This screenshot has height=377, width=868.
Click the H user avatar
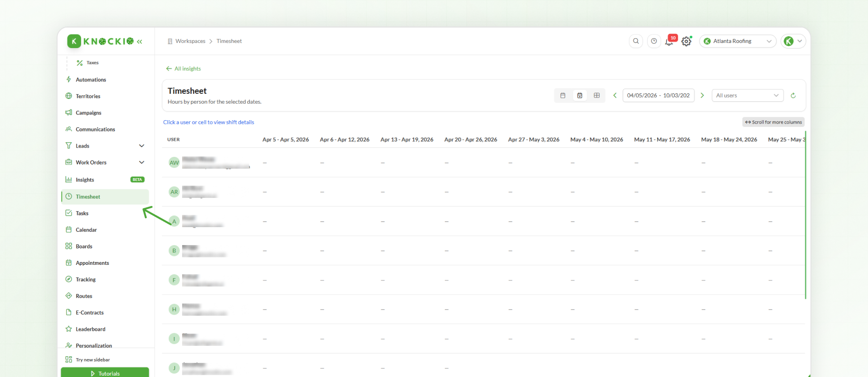pos(174,309)
